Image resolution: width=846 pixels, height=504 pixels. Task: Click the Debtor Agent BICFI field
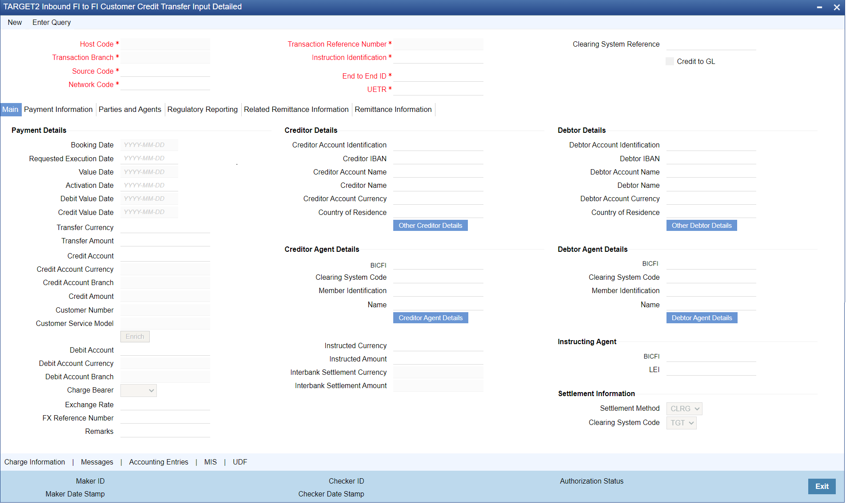pyautogui.click(x=711, y=264)
